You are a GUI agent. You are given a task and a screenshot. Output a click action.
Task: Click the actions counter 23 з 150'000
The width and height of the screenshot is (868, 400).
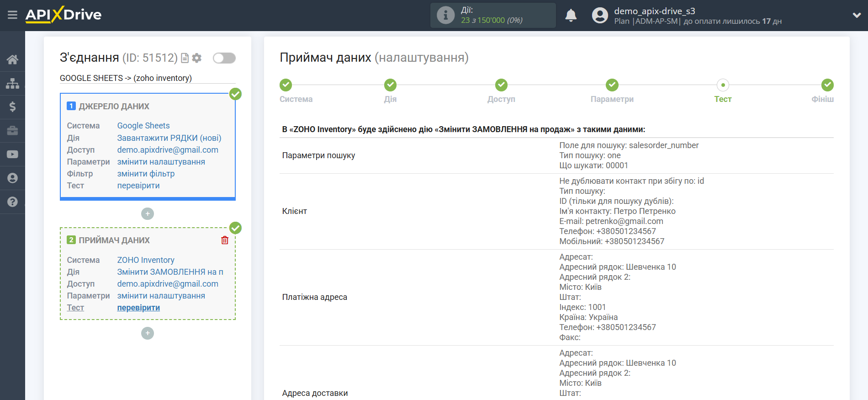click(x=492, y=20)
